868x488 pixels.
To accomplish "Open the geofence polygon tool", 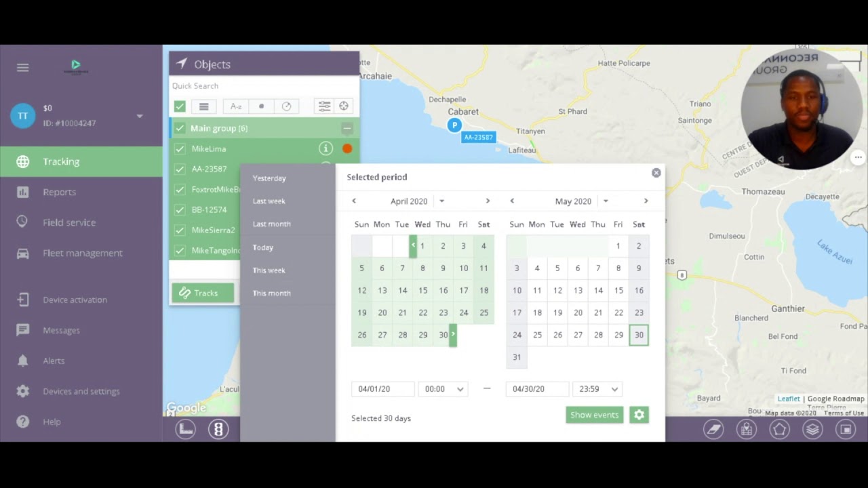I will (780, 429).
